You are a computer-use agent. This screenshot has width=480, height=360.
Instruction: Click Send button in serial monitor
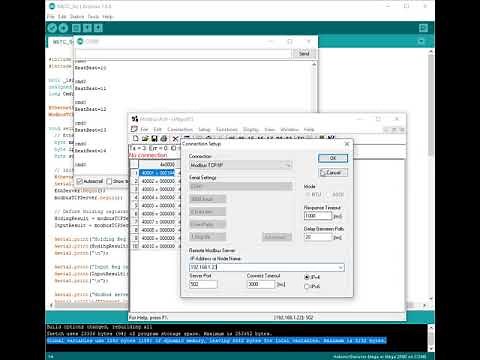pos(304,54)
